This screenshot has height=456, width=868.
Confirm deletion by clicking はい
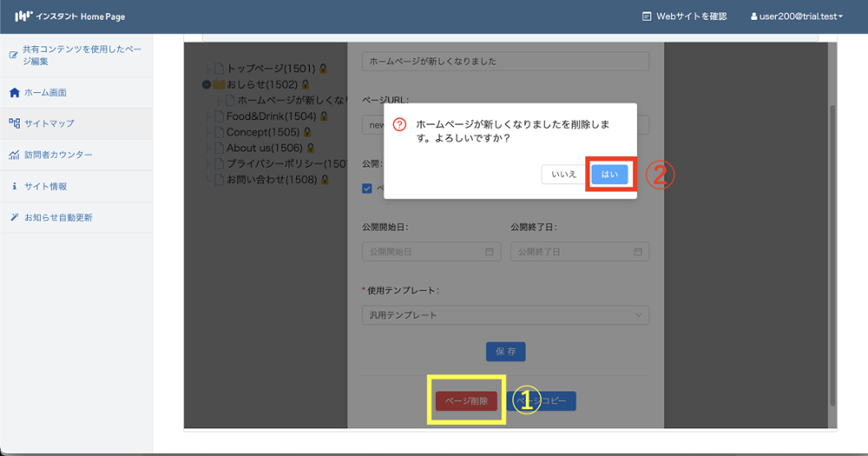(609, 174)
